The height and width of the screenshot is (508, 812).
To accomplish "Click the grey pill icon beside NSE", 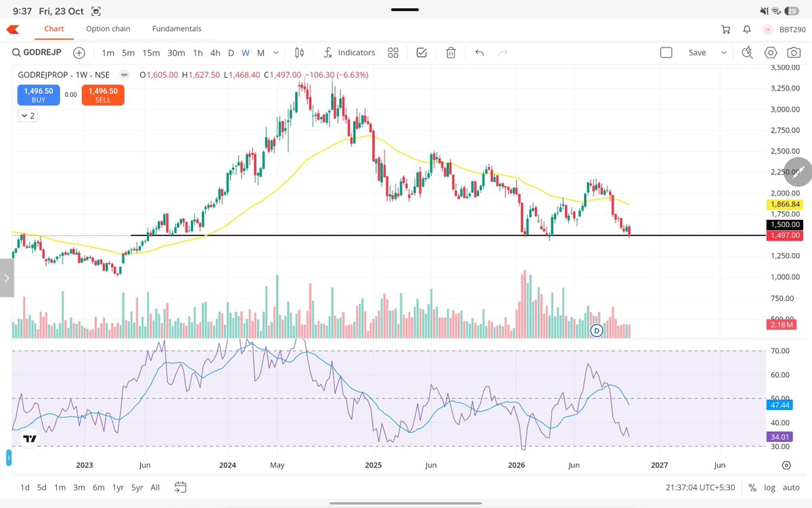I will click(x=124, y=75).
